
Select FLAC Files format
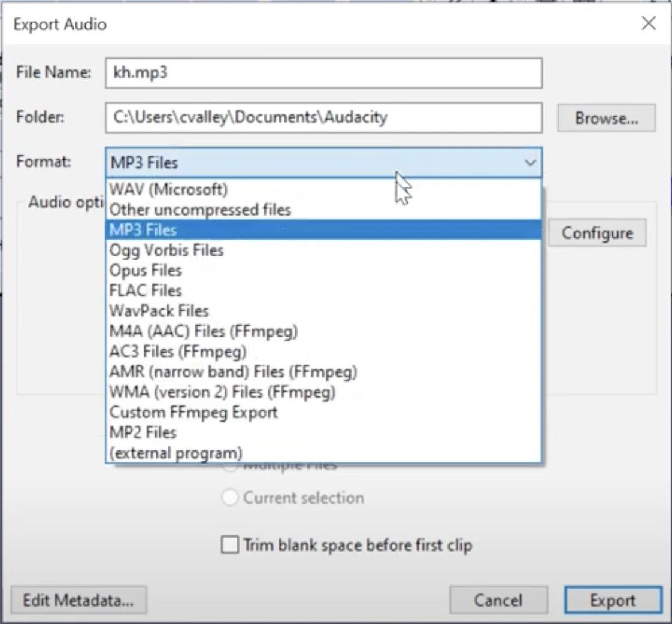pos(146,291)
